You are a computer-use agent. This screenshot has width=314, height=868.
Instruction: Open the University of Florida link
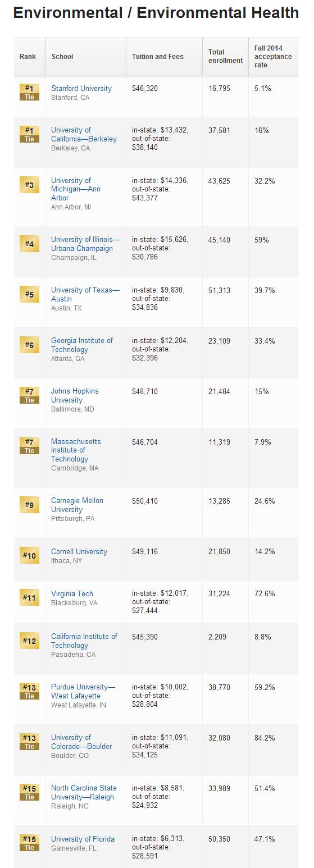click(x=83, y=839)
